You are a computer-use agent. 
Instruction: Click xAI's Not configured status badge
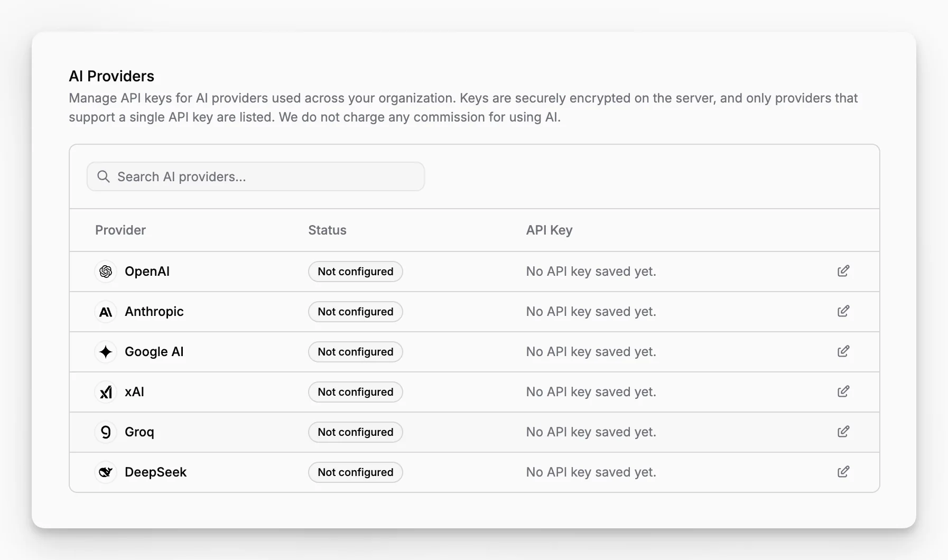click(356, 392)
